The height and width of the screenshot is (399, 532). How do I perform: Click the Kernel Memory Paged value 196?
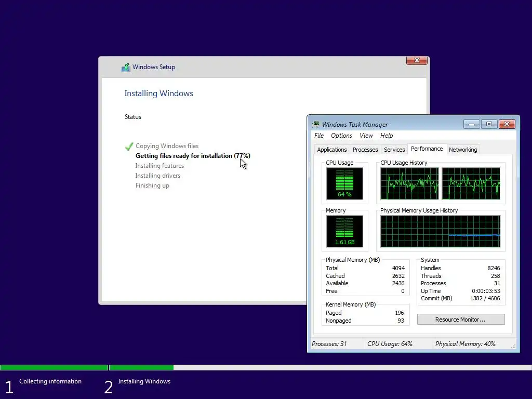coord(400,313)
